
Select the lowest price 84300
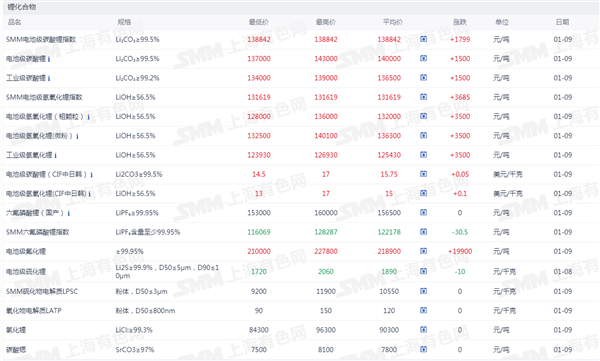coord(259,330)
